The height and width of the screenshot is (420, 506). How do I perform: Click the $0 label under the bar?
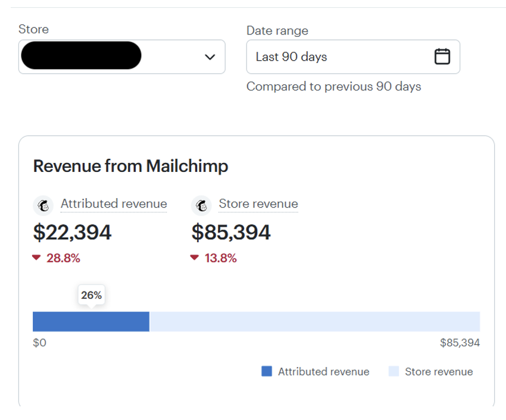point(39,343)
